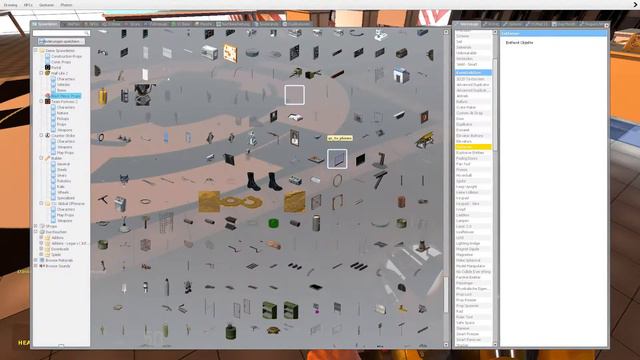
Task: Spawn the left black boot prop
Action: pyautogui.click(x=253, y=181)
